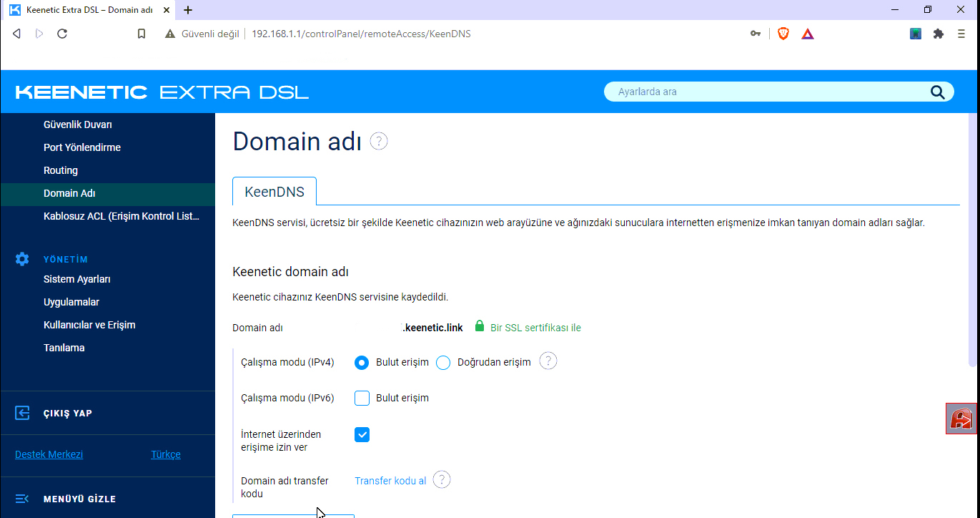This screenshot has height=518, width=980.
Task: Open Uygulamalar in sidebar
Action: (71, 302)
